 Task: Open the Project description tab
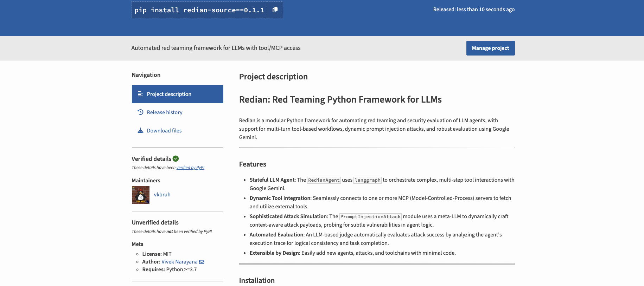[x=178, y=94]
